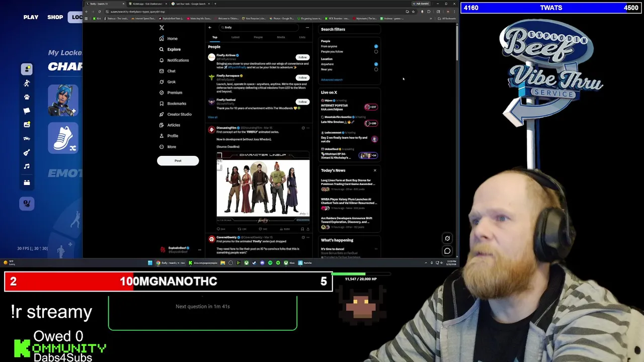644x362 pixels.
Task: Click the PLAY tab in Fortnite
Action: [x=31, y=17]
